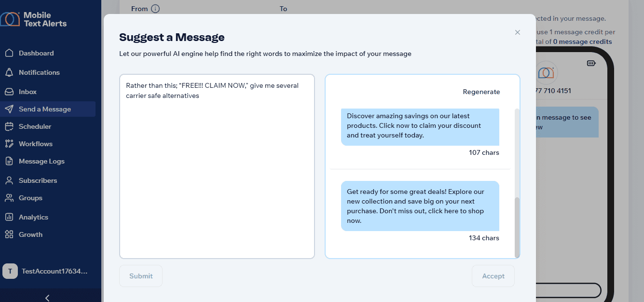Open the Inbox
This screenshot has width=644, height=302.
27,92
